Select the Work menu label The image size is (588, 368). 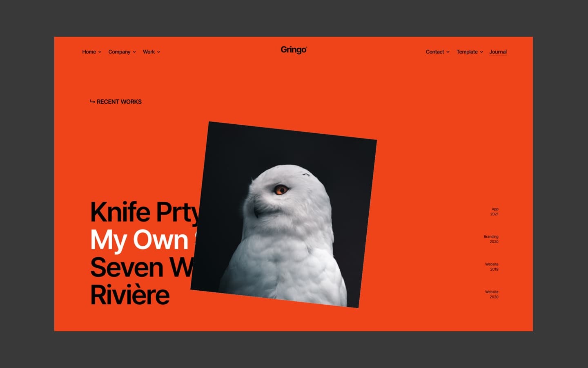(x=149, y=52)
